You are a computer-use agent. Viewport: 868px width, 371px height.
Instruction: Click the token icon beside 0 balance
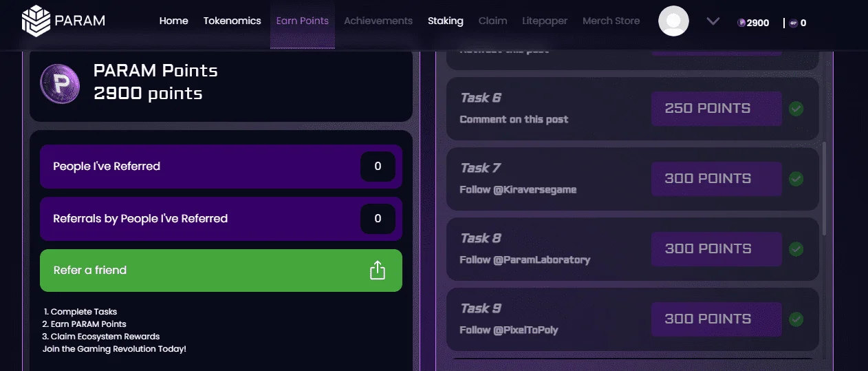click(793, 23)
